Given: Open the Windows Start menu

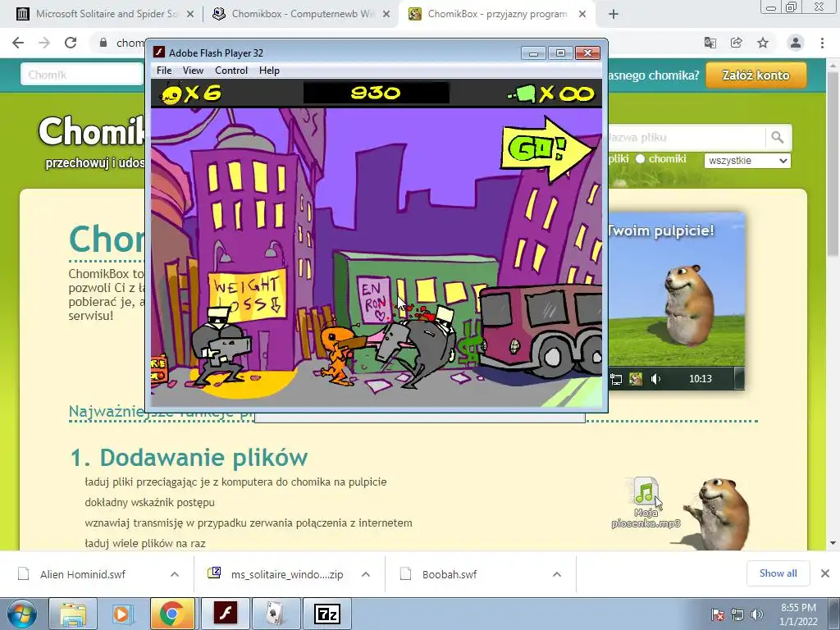Looking at the screenshot, I should tap(22, 614).
